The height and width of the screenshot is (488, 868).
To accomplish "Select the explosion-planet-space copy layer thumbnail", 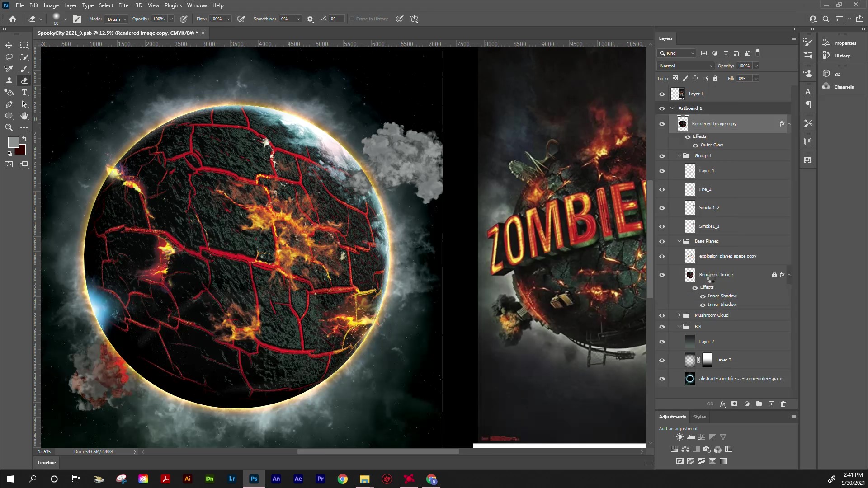I will [x=690, y=256].
